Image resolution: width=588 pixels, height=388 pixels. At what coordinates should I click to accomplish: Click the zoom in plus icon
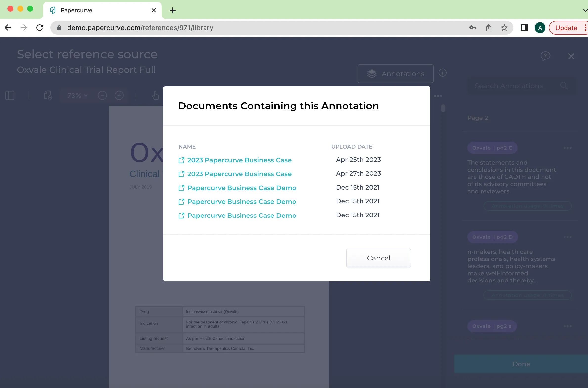[119, 95]
